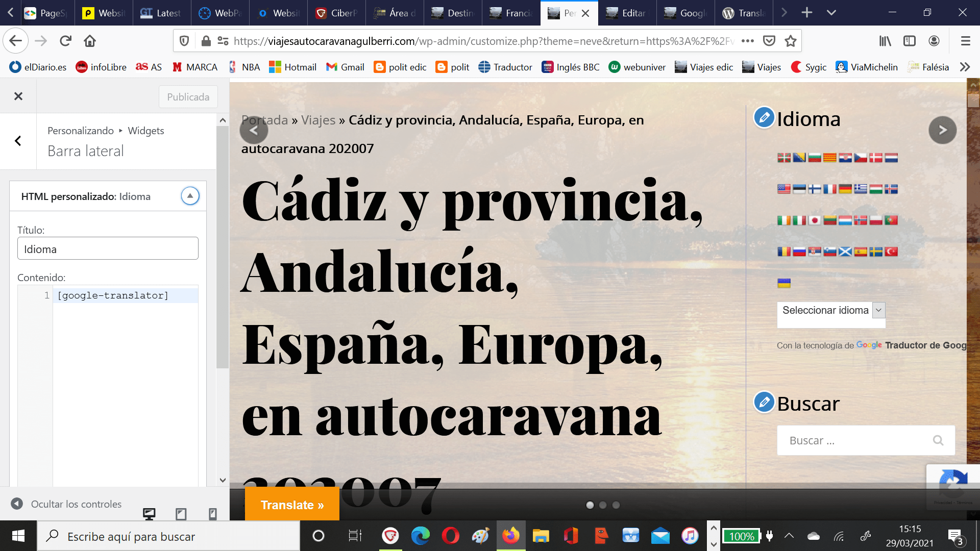
Task: Reload the current browser page
Action: point(65,41)
